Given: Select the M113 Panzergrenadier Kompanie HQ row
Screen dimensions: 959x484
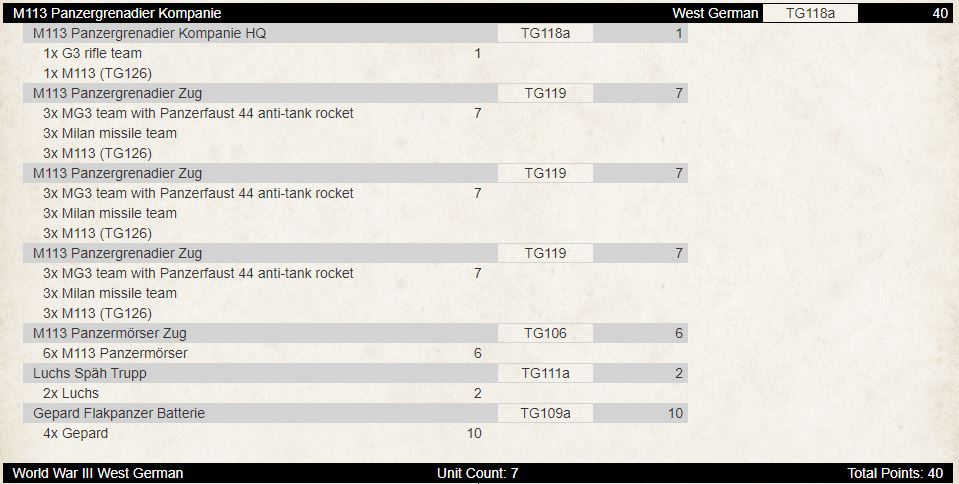Looking at the screenshot, I should coord(355,33).
